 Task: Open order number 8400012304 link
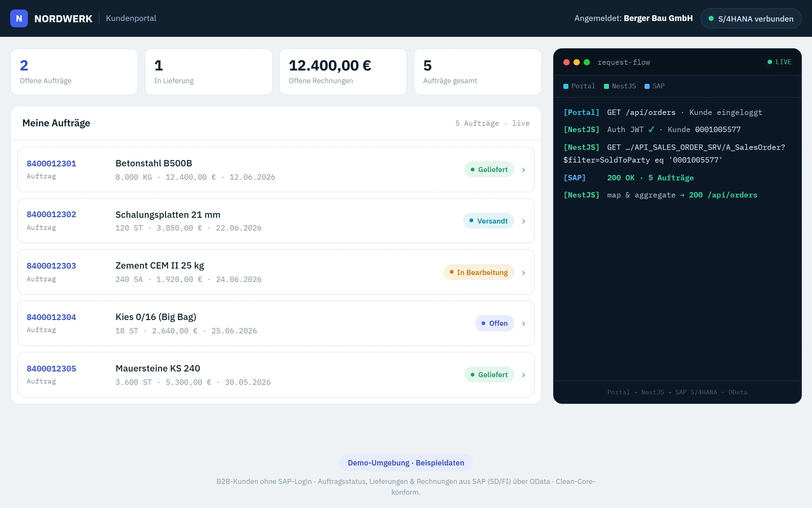(51, 317)
